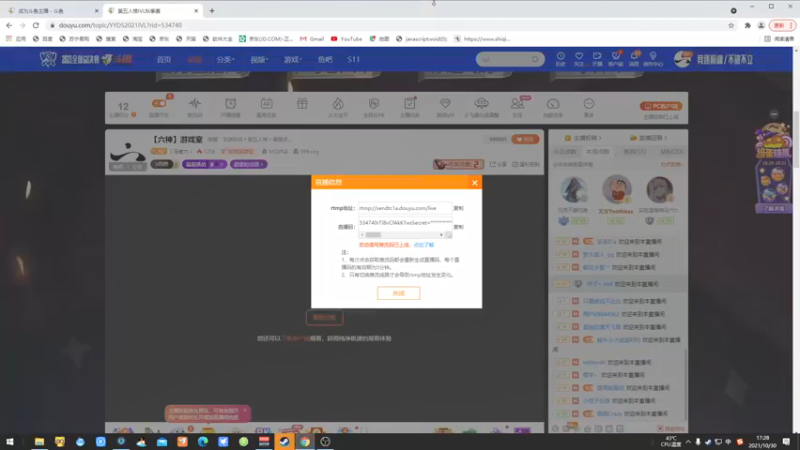Click the waveform icon in streamer toolbar

coord(194,104)
